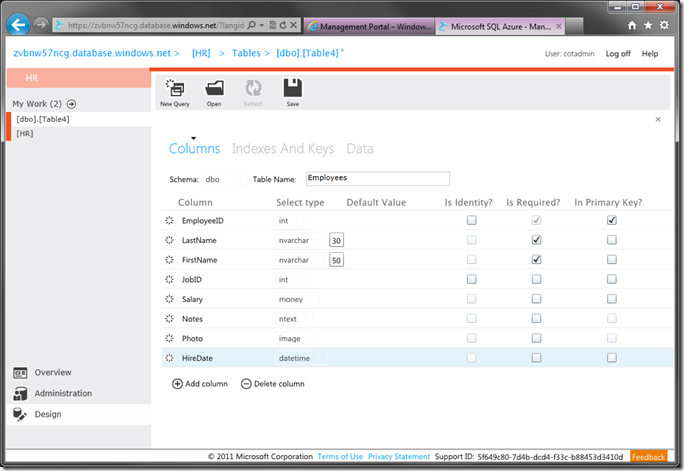Open the Photo image type dropdown
The height and width of the screenshot is (471, 684).
[x=296, y=338]
